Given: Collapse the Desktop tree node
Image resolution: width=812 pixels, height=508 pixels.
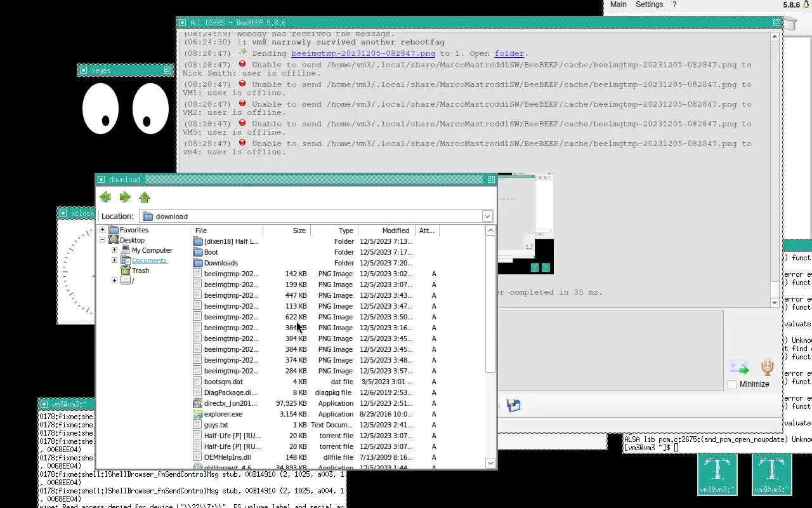Looking at the screenshot, I should [x=103, y=240].
